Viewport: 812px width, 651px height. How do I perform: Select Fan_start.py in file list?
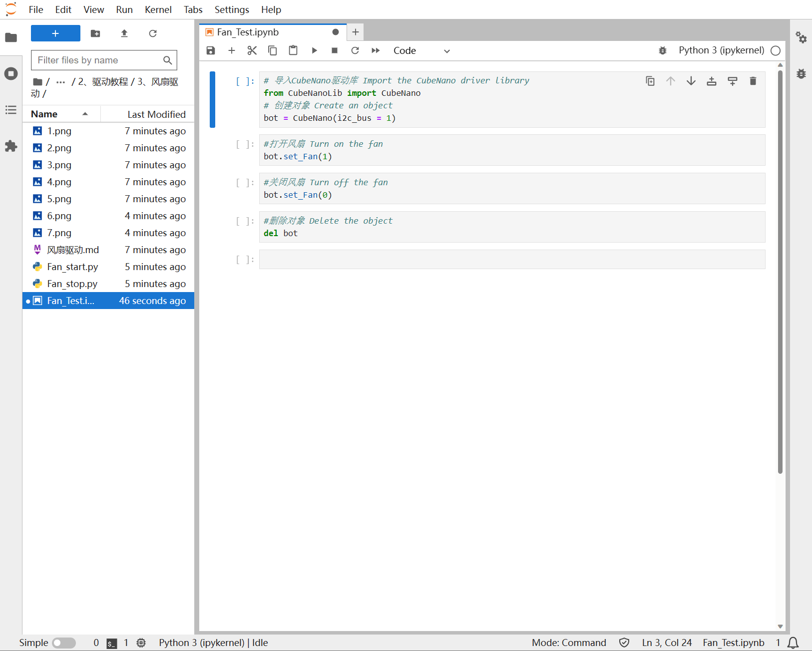[x=108, y=267]
